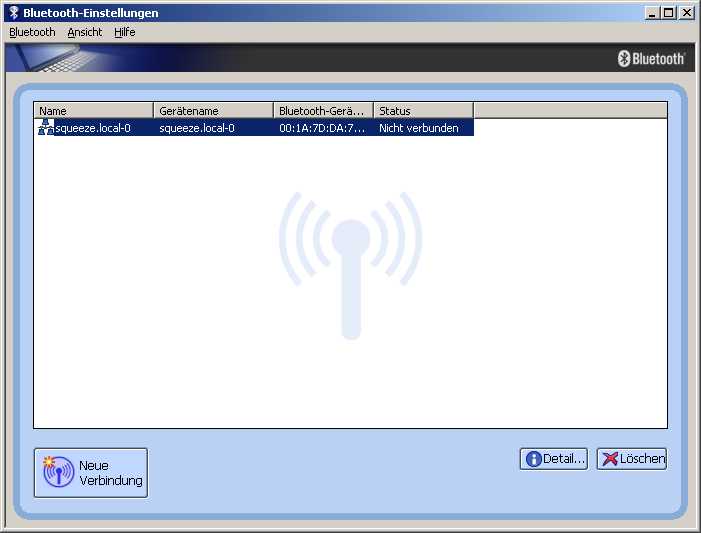Open the Ansicht menu
701x533 pixels.
pyautogui.click(x=85, y=32)
